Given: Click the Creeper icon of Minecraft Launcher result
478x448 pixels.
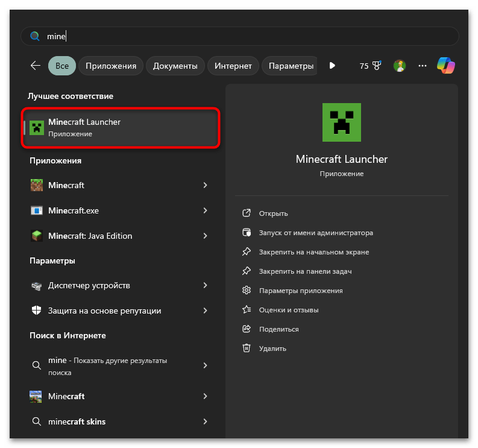Looking at the screenshot, I should (37, 128).
